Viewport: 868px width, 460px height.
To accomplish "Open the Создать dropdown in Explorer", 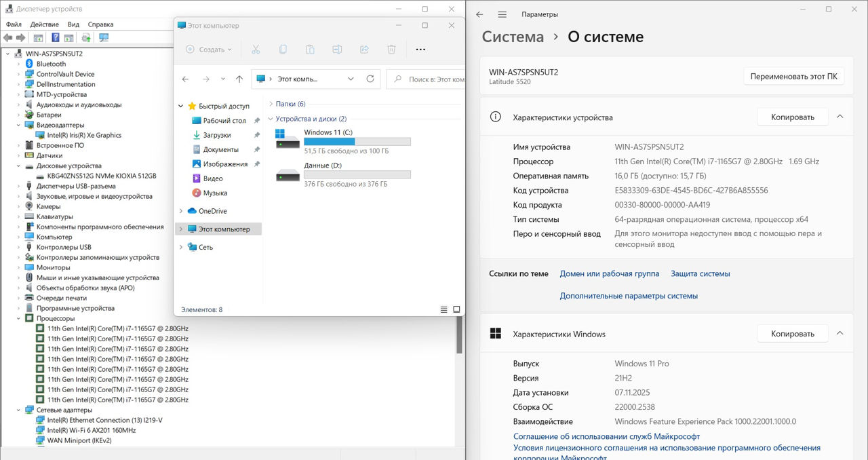I will [209, 50].
